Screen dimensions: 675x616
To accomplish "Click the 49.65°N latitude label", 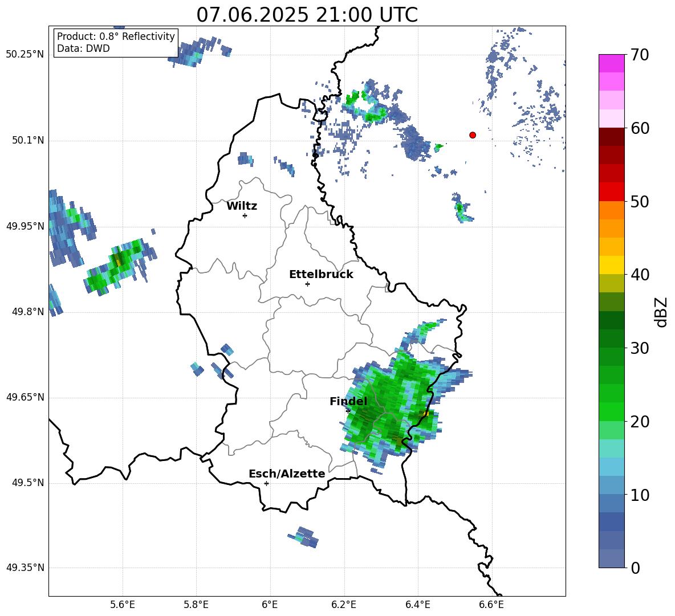I will pyautogui.click(x=25, y=397).
